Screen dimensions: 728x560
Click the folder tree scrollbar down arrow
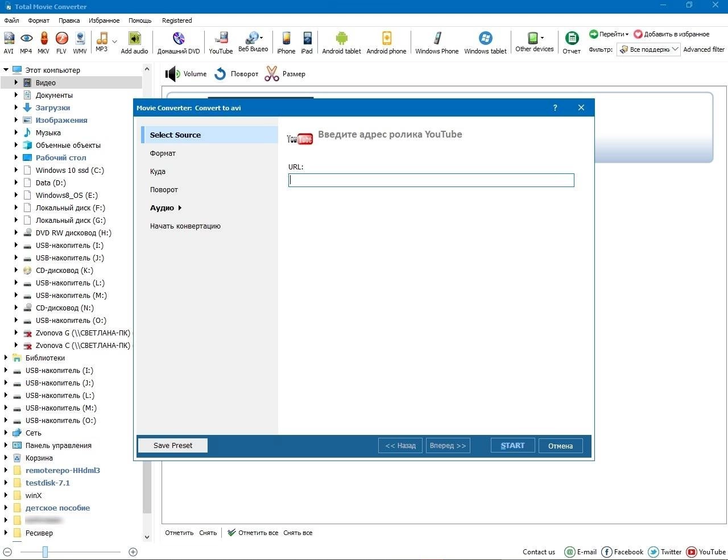click(x=147, y=537)
